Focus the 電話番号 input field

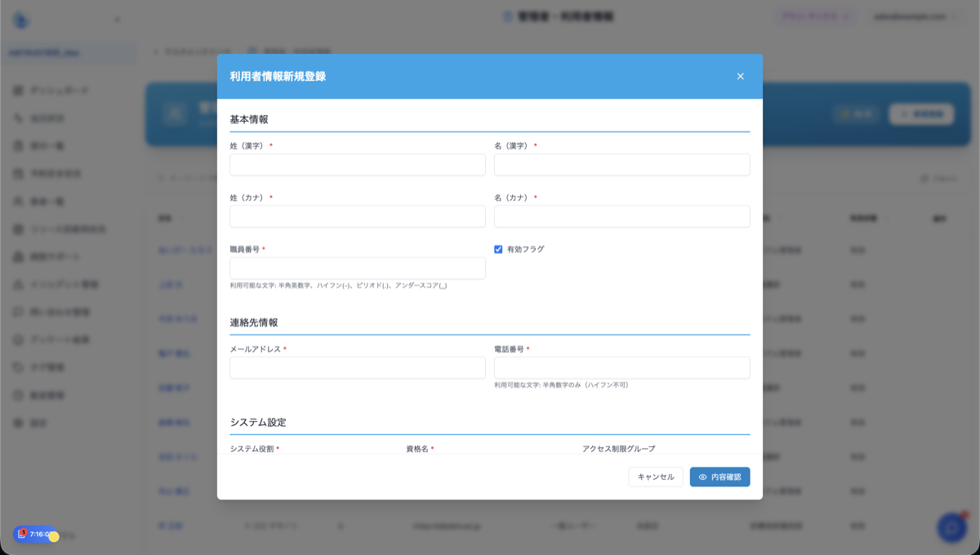[621, 367]
